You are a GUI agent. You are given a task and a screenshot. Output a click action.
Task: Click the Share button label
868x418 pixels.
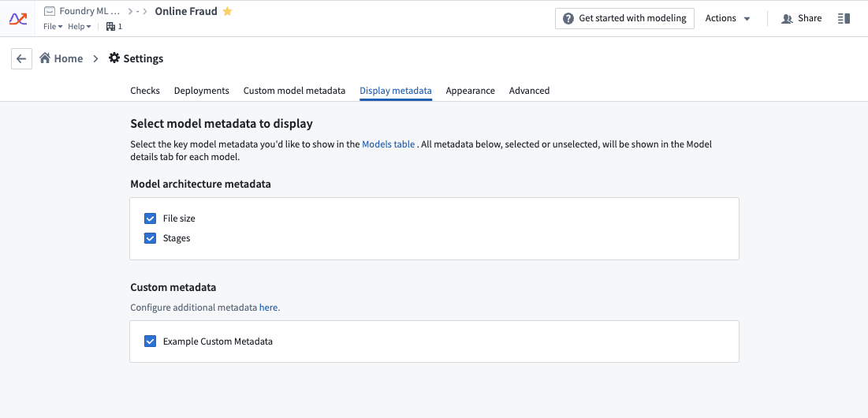(x=810, y=18)
